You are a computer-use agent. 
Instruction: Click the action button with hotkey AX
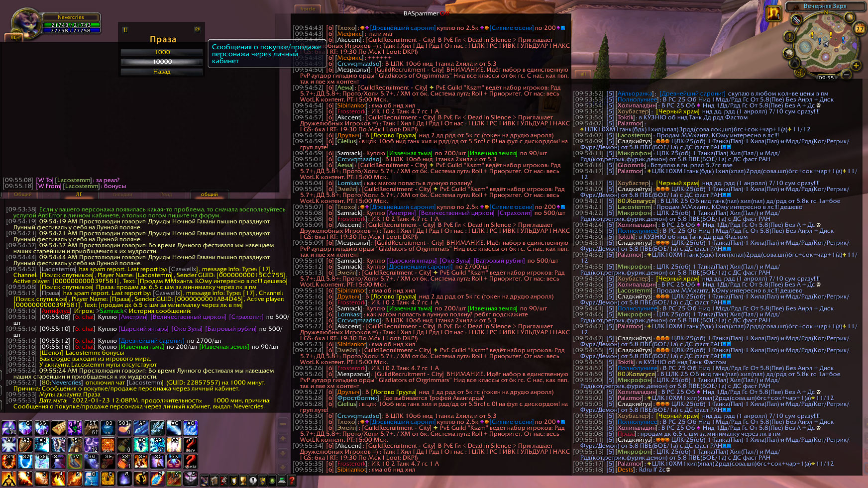(157, 445)
